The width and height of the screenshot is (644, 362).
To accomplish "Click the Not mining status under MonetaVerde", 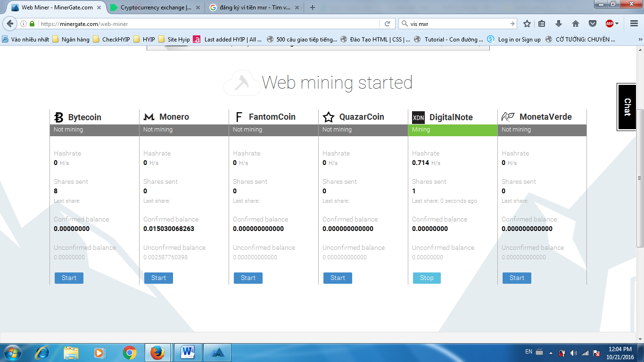I will coord(542,130).
